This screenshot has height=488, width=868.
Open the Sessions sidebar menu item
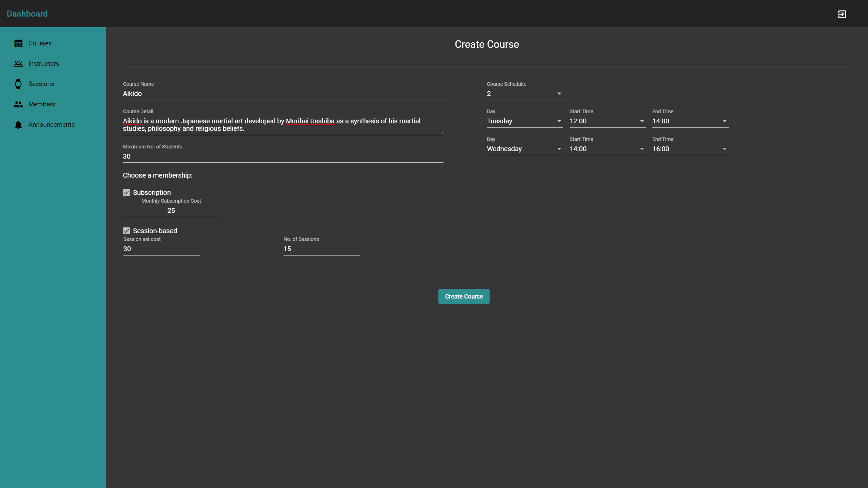click(41, 84)
